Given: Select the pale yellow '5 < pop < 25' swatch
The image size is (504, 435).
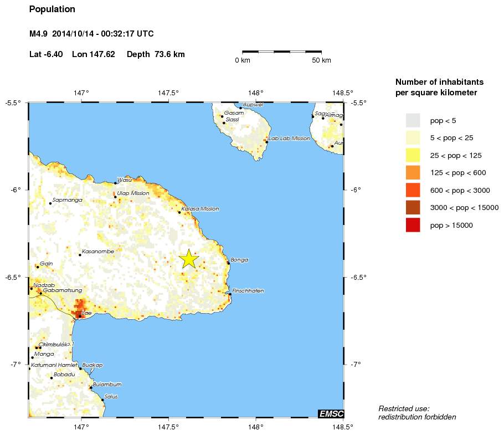Looking at the screenshot, I should pos(413,137).
